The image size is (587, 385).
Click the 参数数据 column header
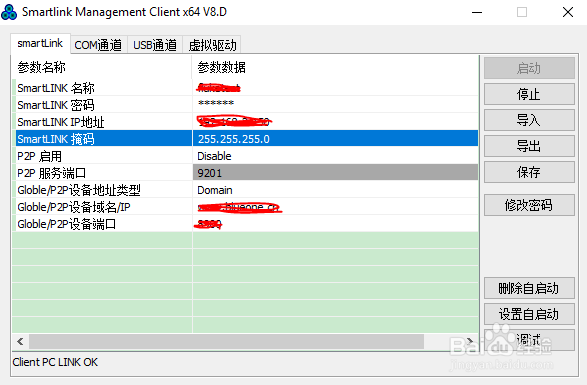335,67
